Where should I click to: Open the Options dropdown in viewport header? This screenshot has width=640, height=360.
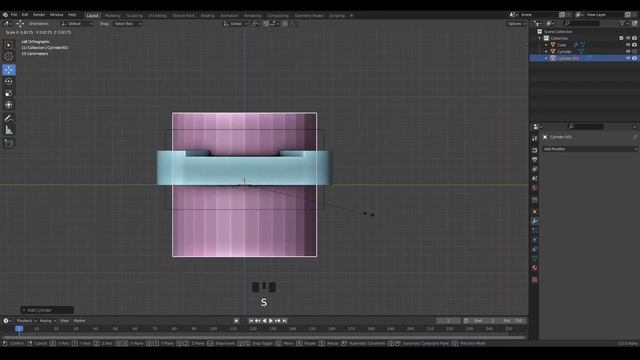(x=516, y=24)
